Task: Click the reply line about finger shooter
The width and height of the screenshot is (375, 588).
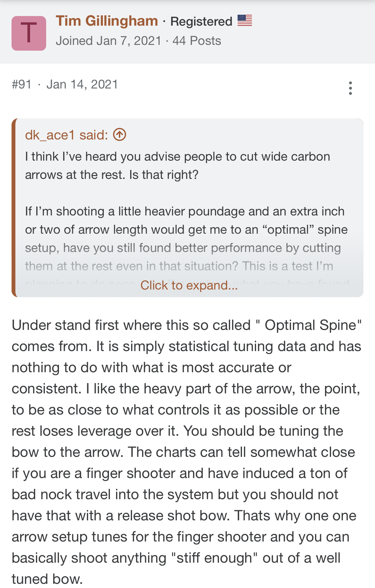Action: [x=179, y=473]
